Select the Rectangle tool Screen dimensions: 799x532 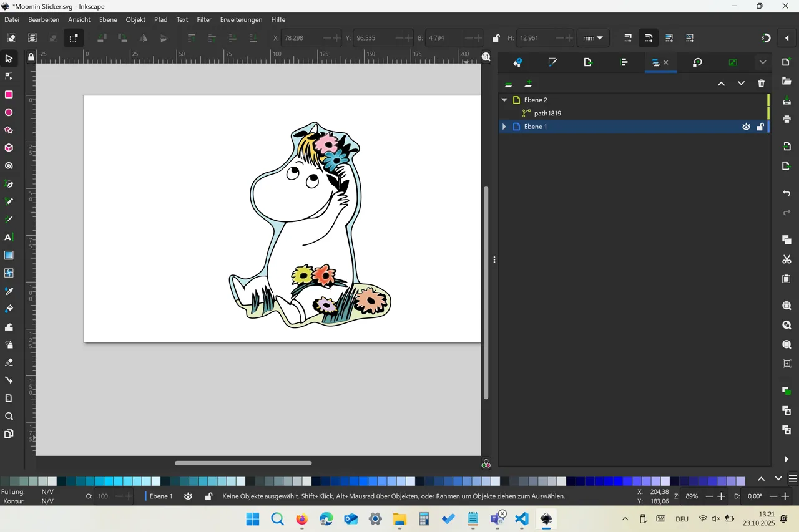point(9,95)
